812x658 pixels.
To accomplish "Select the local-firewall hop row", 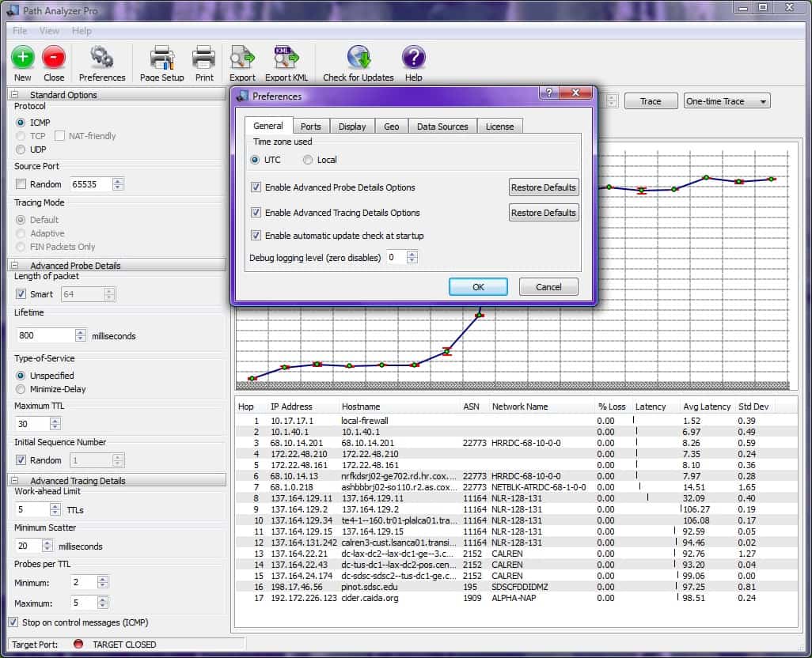I will click(x=516, y=421).
